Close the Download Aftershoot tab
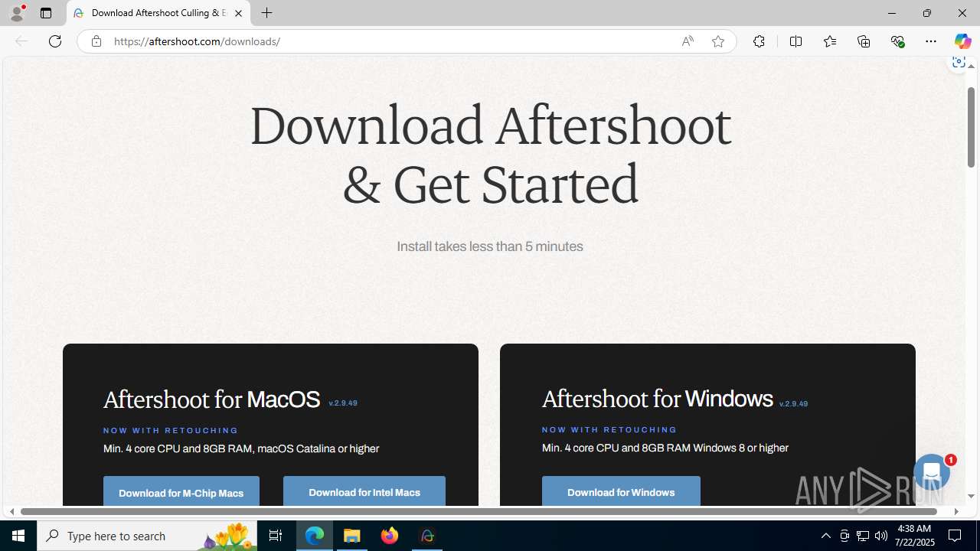The image size is (980, 551). point(238,13)
